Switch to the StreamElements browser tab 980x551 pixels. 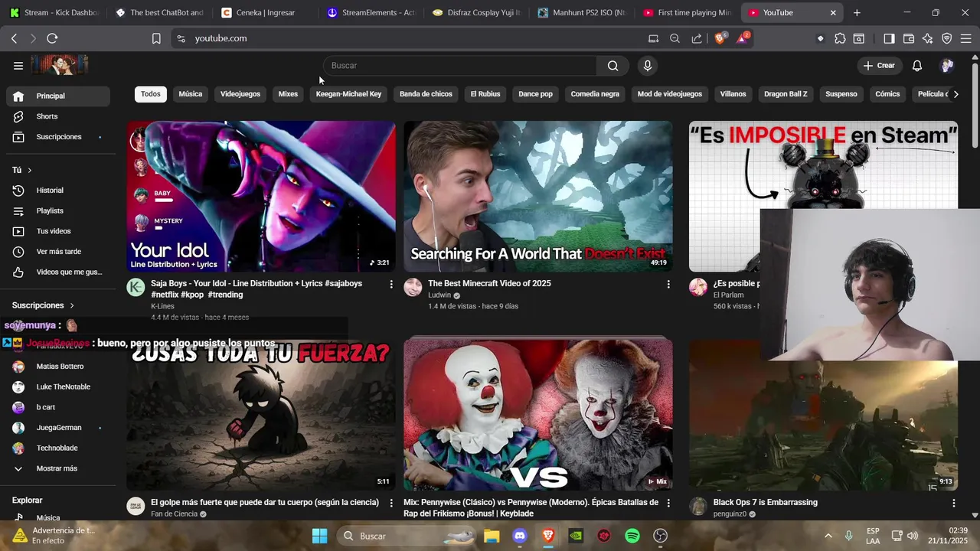(x=372, y=12)
